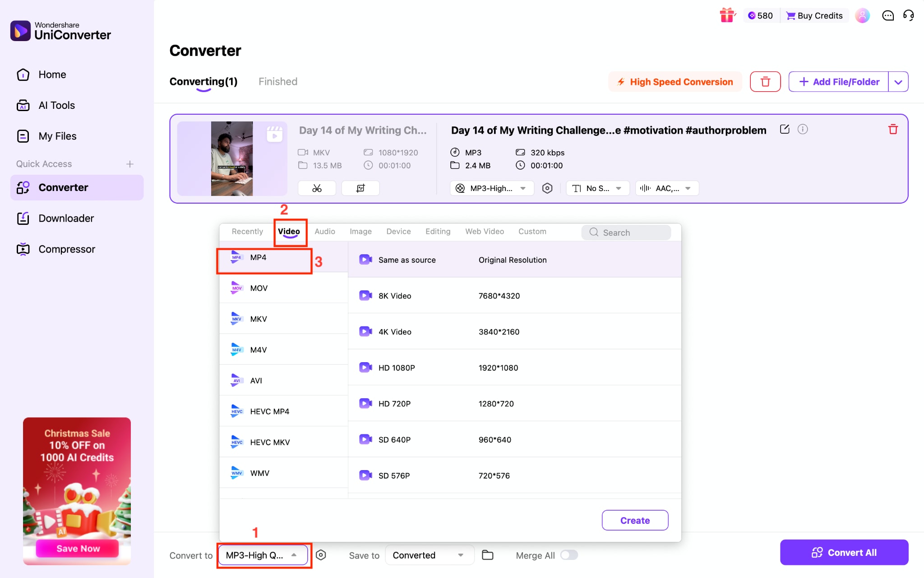Viewport: 924px width, 578px height.
Task: Open the Compressor tool from the sidebar
Action: click(x=66, y=249)
